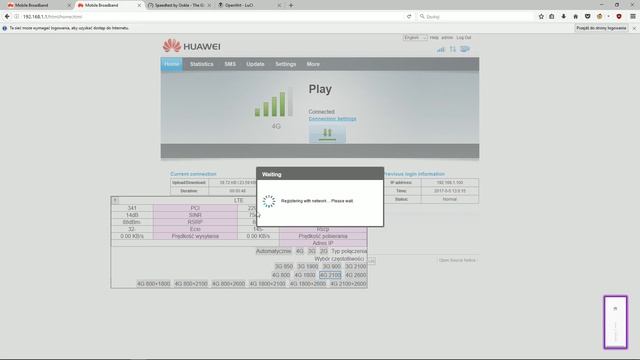
Task: Open the bookmarks library icon
Action: click(x=552, y=16)
